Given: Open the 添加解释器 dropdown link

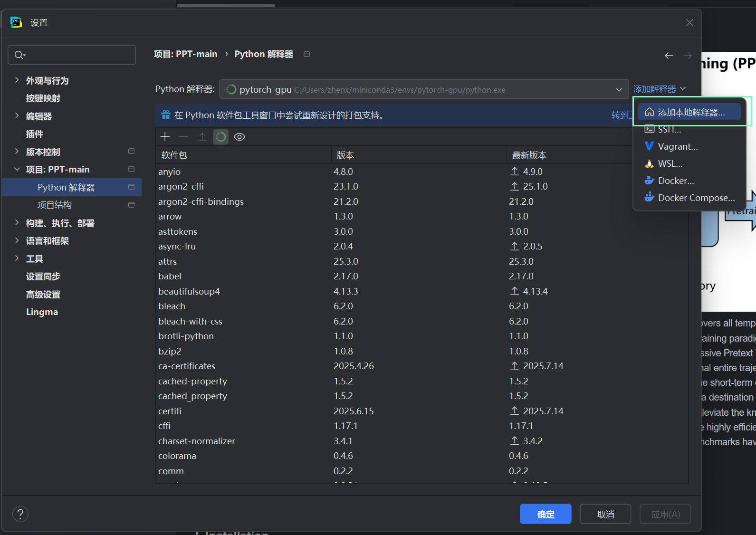Looking at the screenshot, I should tap(660, 89).
